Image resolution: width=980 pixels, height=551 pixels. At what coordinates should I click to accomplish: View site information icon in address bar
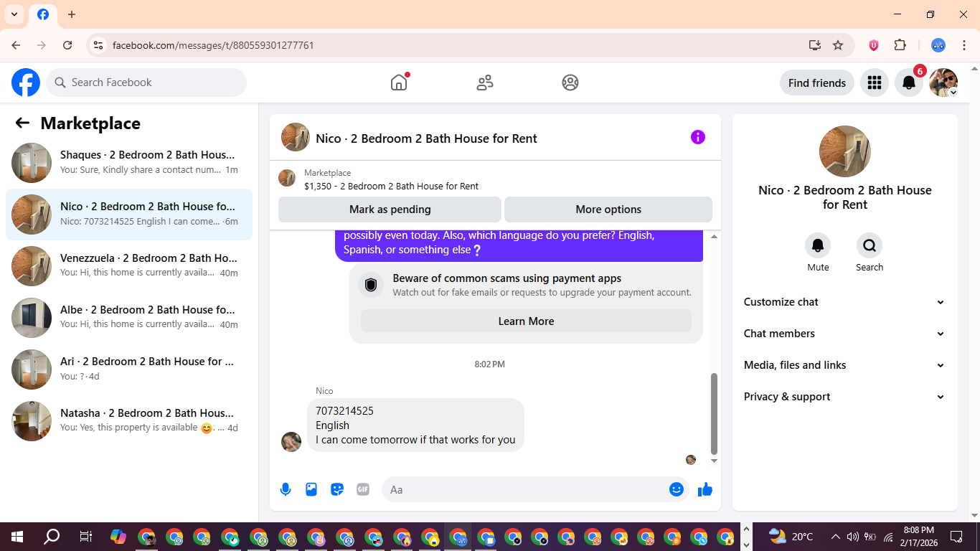98,45
